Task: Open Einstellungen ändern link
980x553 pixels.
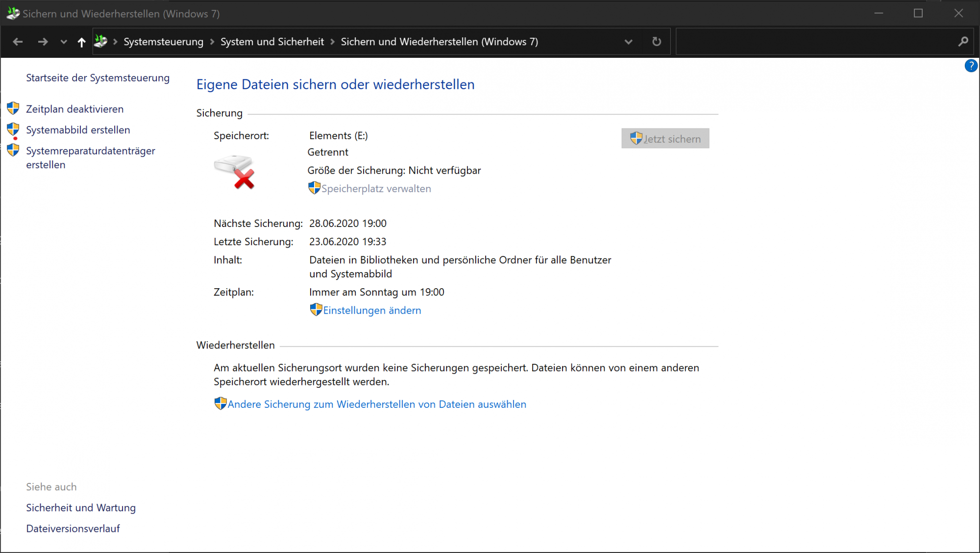Action: pyautogui.click(x=371, y=310)
